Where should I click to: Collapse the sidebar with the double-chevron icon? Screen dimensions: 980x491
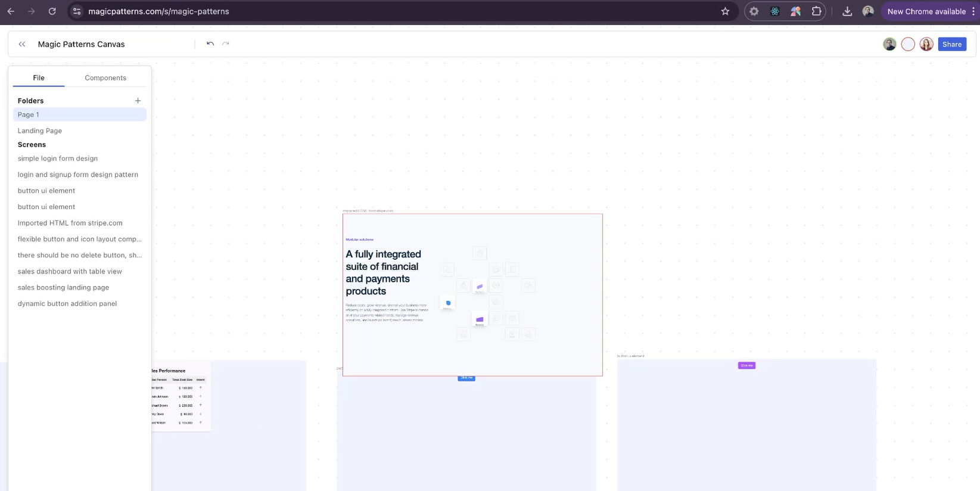(x=22, y=44)
